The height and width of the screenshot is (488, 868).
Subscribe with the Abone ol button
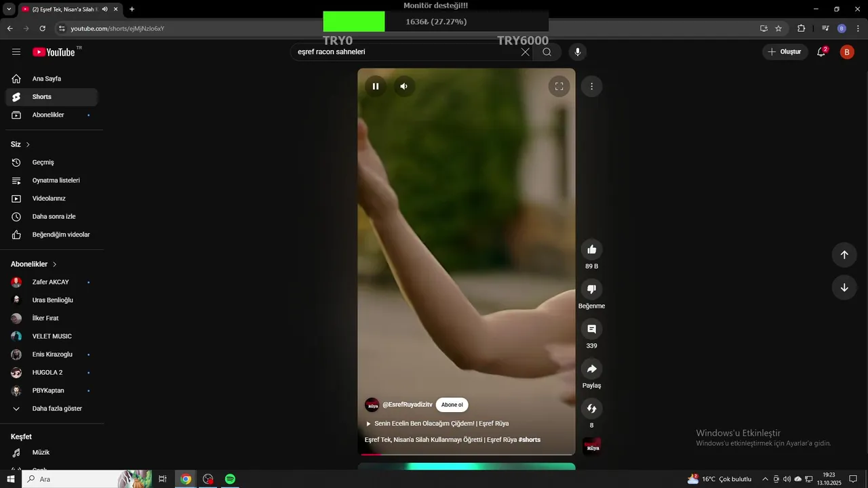452,405
